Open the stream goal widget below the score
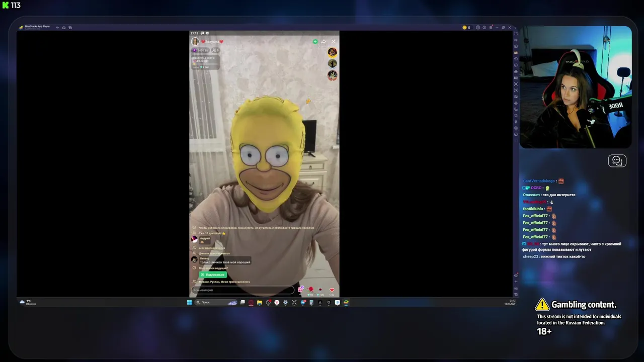The height and width of the screenshot is (362, 644). 205,62
